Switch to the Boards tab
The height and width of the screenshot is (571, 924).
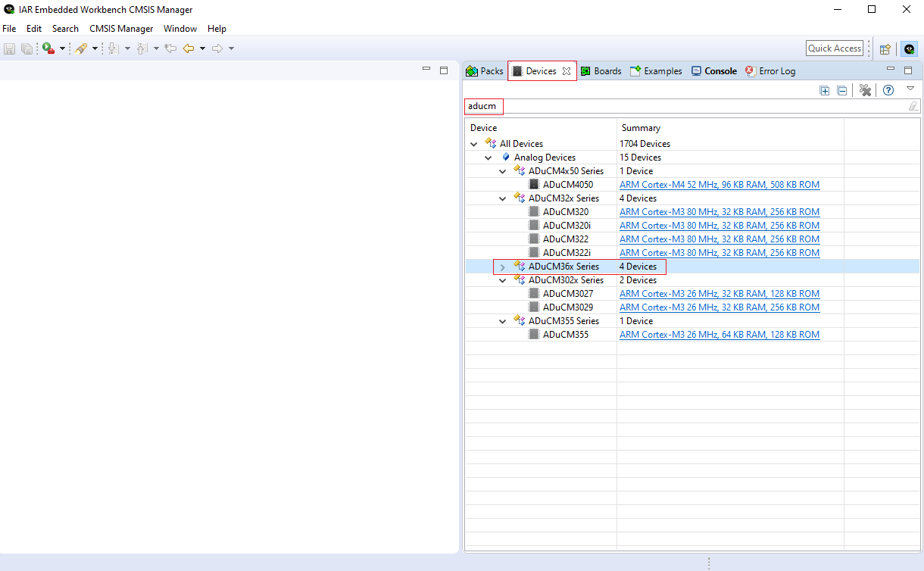tap(601, 71)
